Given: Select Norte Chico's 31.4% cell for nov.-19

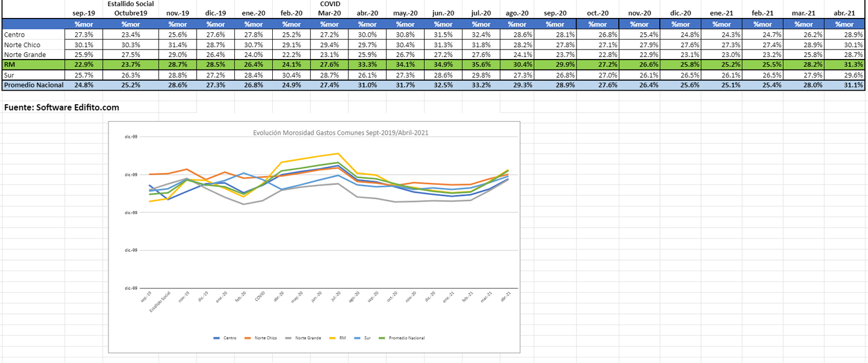Looking at the screenshot, I should tap(177, 45).
